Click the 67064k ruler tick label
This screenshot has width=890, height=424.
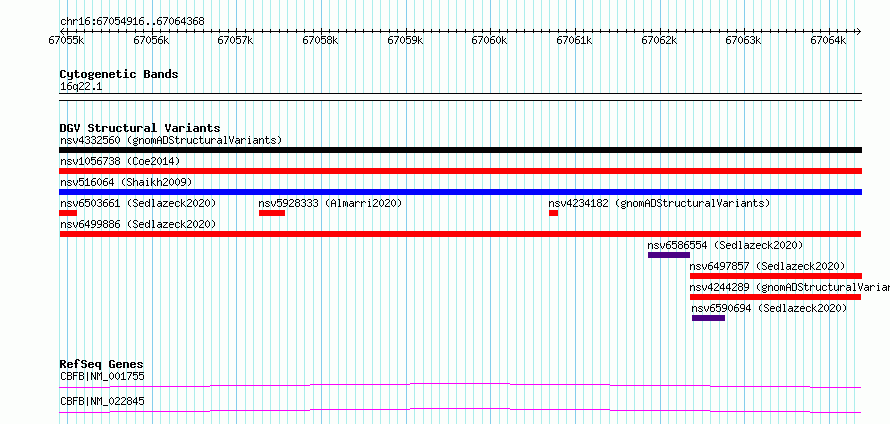[829, 41]
